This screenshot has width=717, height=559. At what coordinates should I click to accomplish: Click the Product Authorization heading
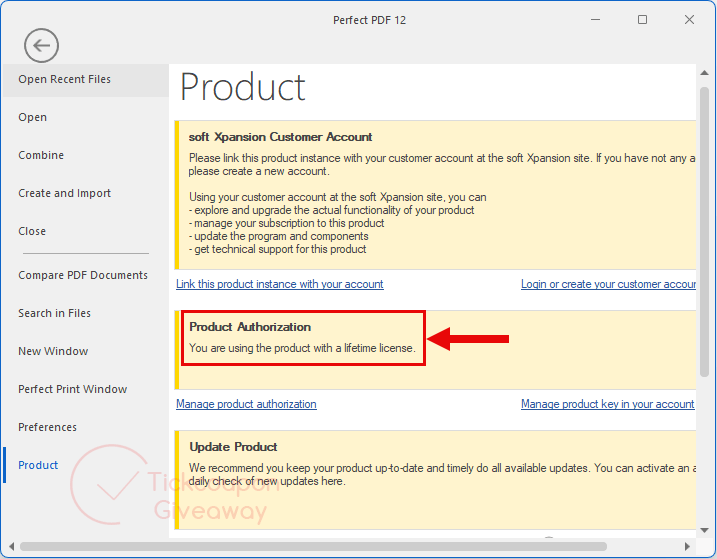pyautogui.click(x=250, y=327)
